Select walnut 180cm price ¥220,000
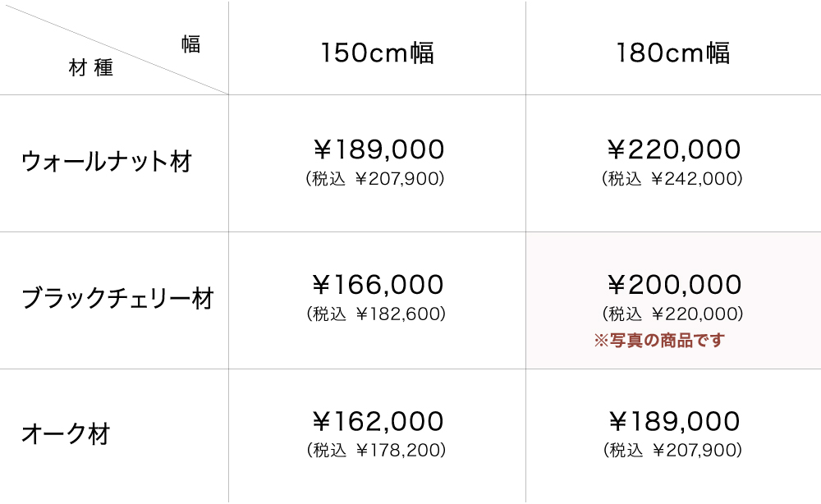This screenshot has height=504, width=821. click(674, 149)
